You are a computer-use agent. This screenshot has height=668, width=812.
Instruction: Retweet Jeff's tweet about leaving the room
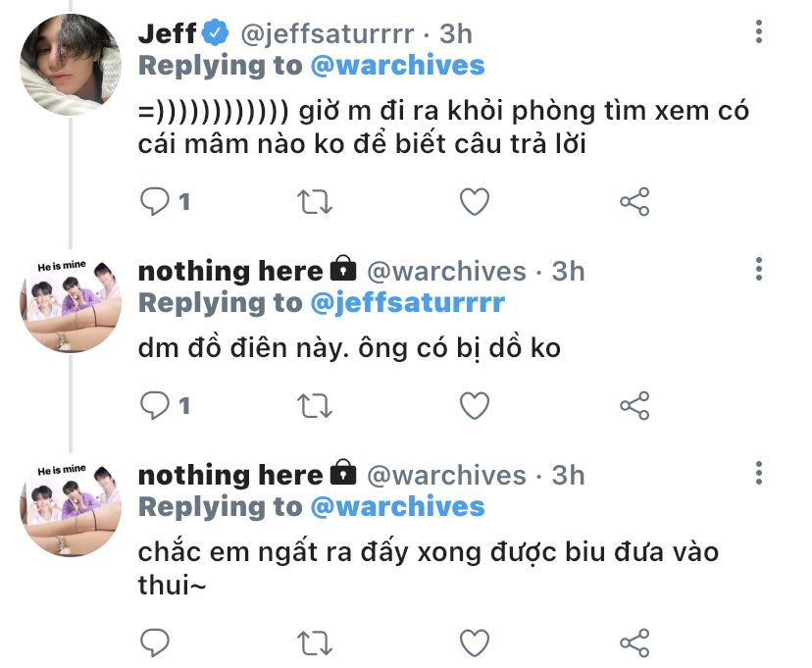(x=315, y=203)
